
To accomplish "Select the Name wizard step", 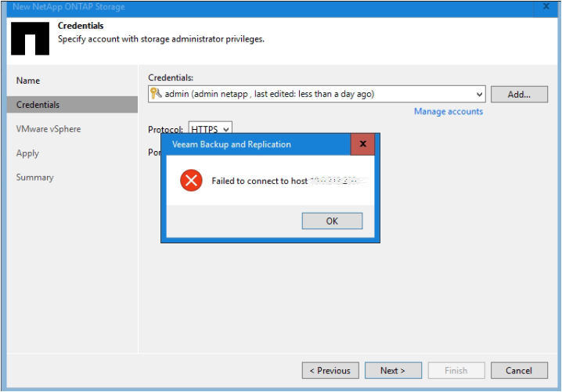I will [28, 81].
